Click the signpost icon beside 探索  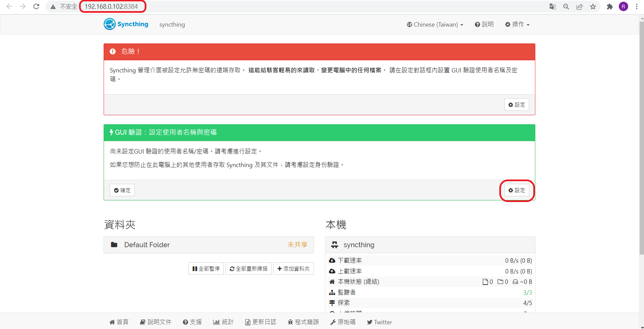click(332, 303)
